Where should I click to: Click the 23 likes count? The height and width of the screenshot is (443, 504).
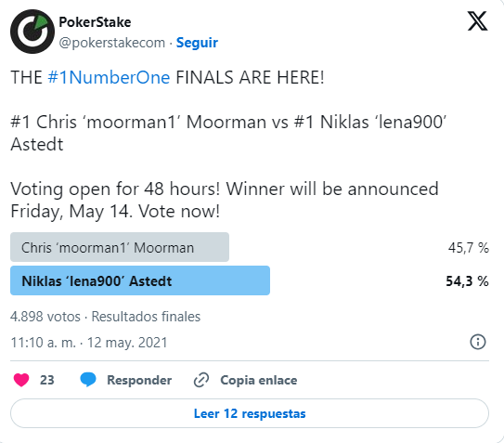tap(47, 380)
